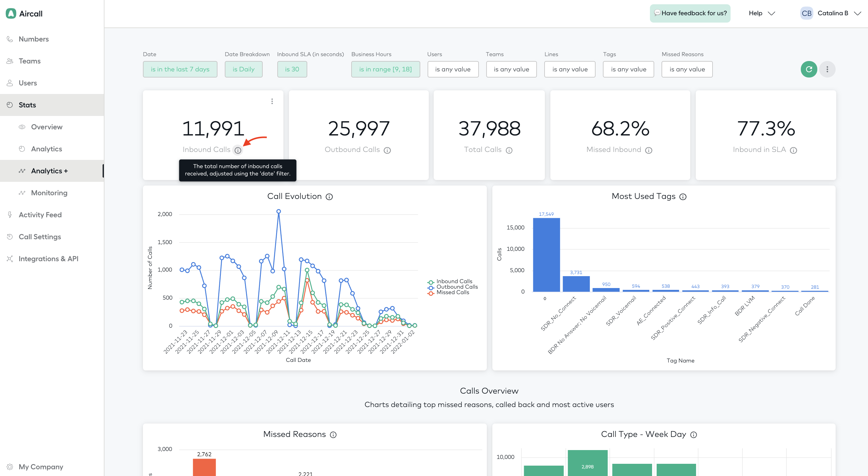Click the Call Settings icon in sidebar
Viewport: 868px width, 476px height.
pos(10,237)
